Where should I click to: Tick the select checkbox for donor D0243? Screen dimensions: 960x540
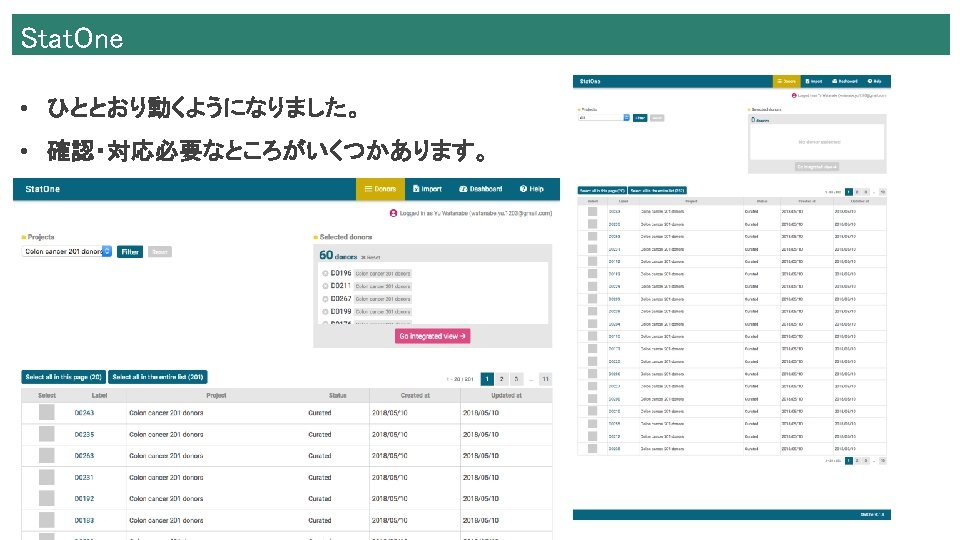(47, 413)
